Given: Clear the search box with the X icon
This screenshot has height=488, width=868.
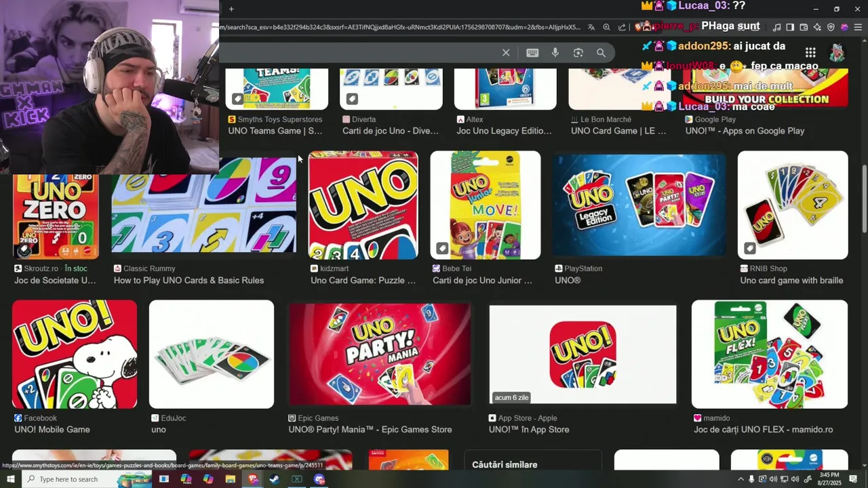Looking at the screenshot, I should click(506, 53).
